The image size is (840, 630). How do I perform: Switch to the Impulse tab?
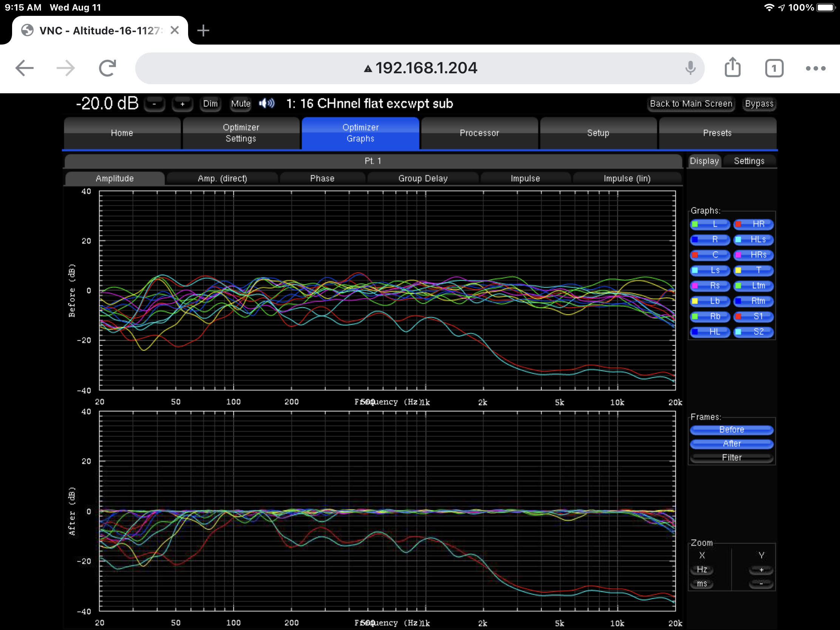click(525, 179)
